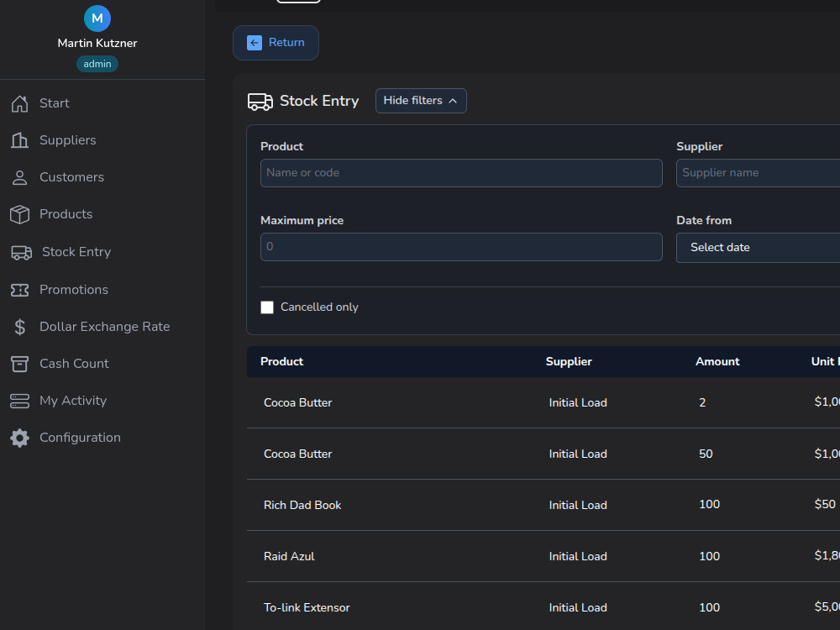Select the Cocoa Butter row with amount 2

(543, 403)
